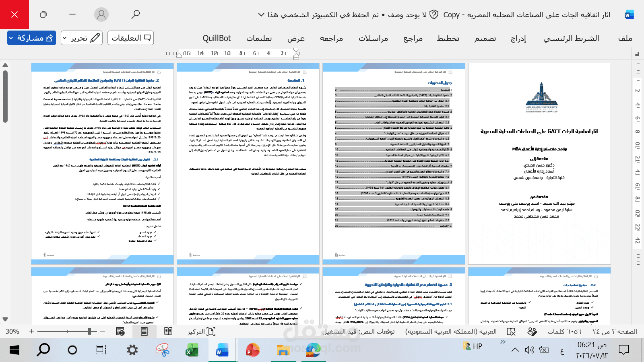The width and height of the screenshot is (644, 362).
Task: Open the notifications action center icon
Action: (624, 350)
